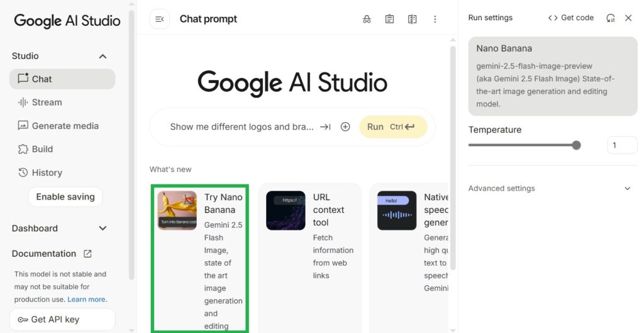Click the Enable saving button
644x333 pixels.
(65, 197)
